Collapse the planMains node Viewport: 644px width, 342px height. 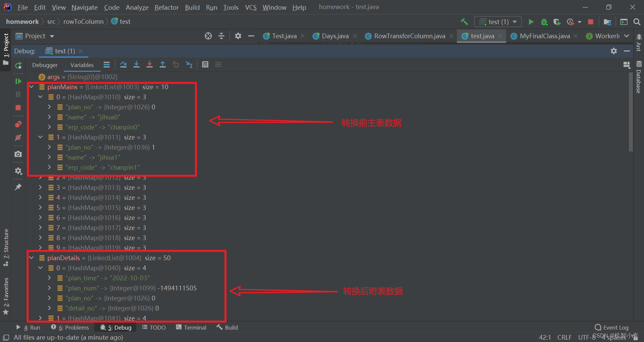click(x=32, y=87)
